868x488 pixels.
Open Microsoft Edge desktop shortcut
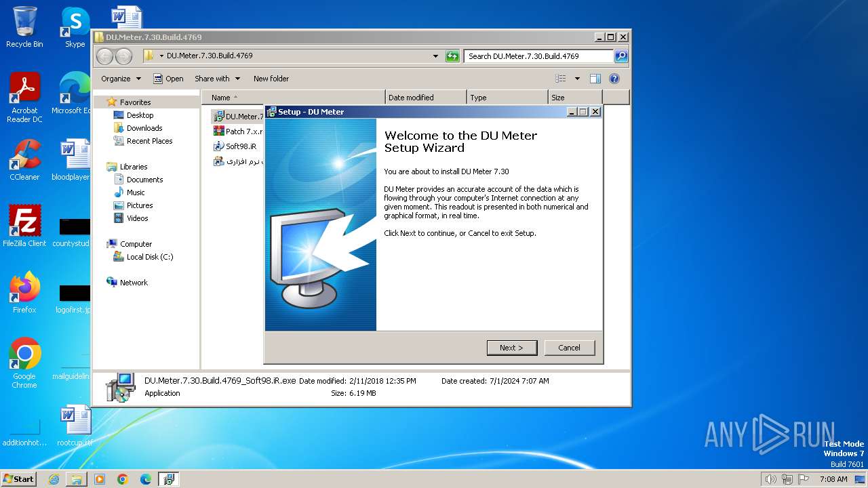[x=73, y=94]
